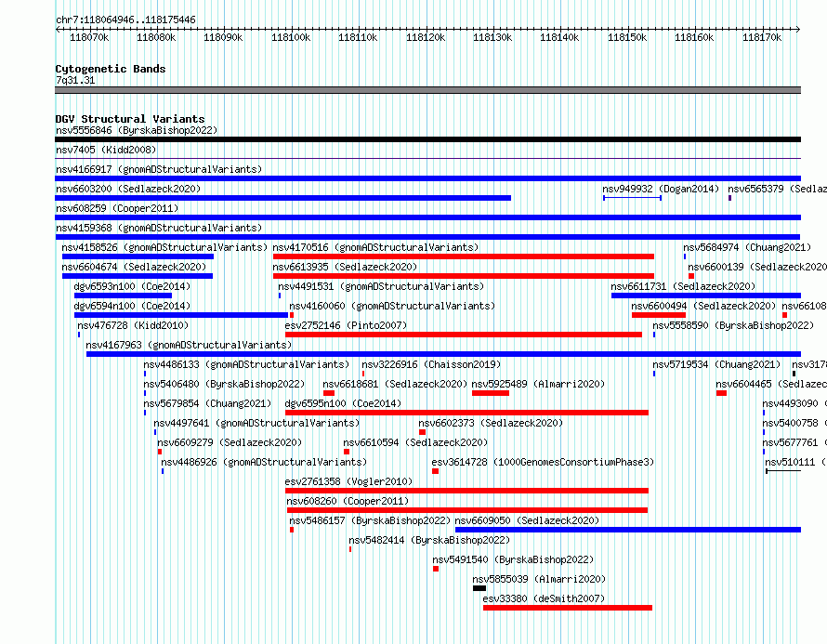Screen dimensions: 827x644
Task: Click the nsv476728 (Kidd2010) label
Action: tap(133, 325)
